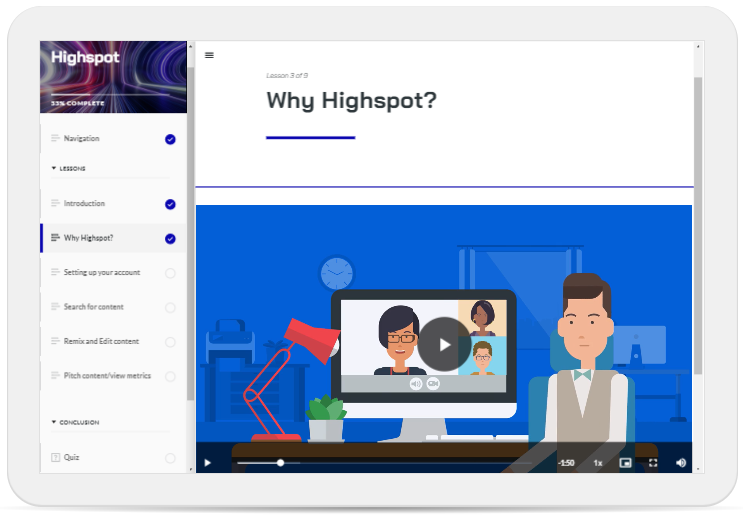Click the Search for content page icon
This screenshot has height=517, width=743.
click(55, 307)
